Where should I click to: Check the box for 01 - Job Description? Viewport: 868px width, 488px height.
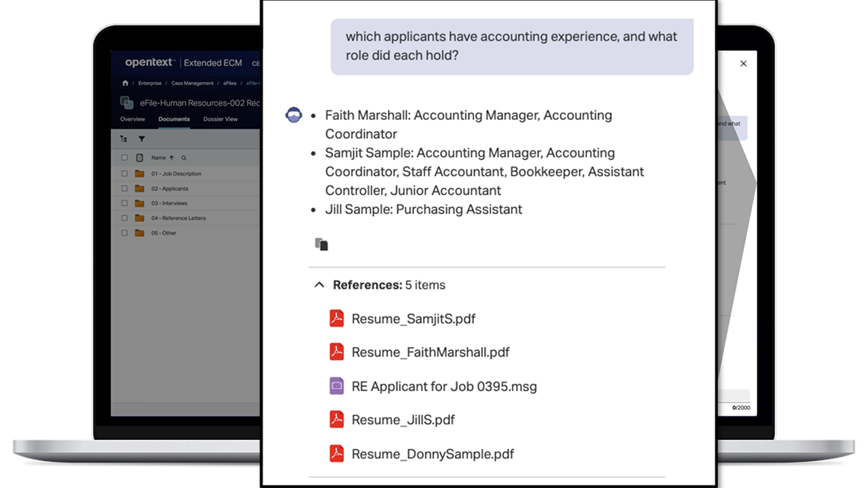tap(124, 174)
